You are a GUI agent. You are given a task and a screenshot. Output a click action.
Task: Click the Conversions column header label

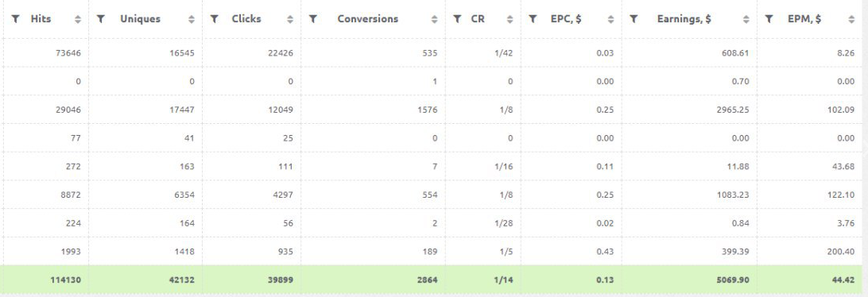click(367, 19)
